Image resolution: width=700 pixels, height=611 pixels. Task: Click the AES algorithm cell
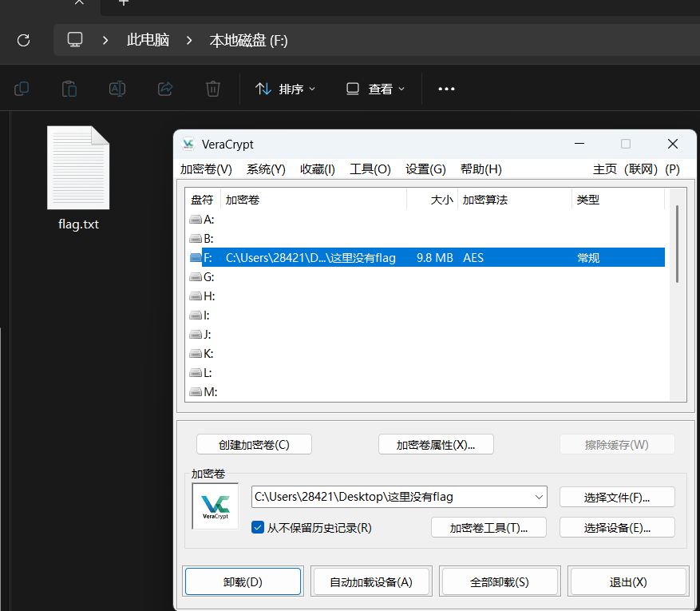[473, 258]
